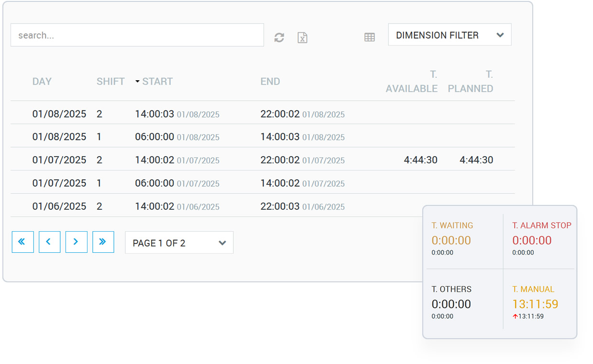Viewport: 593px width, 364px height.
Task: Click end time 22:00:02 01/08/2025
Action: pyautogui.click(x=303, y=114)
